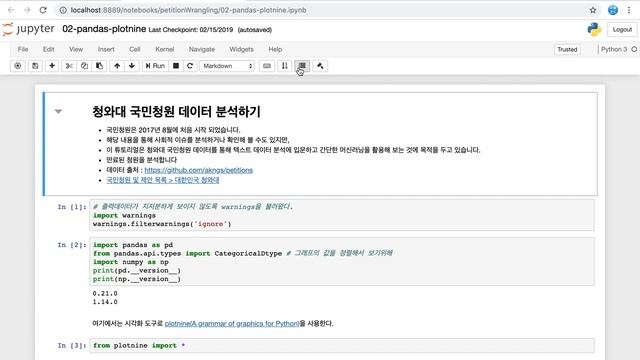Run the selected cell

coord(155,66)
